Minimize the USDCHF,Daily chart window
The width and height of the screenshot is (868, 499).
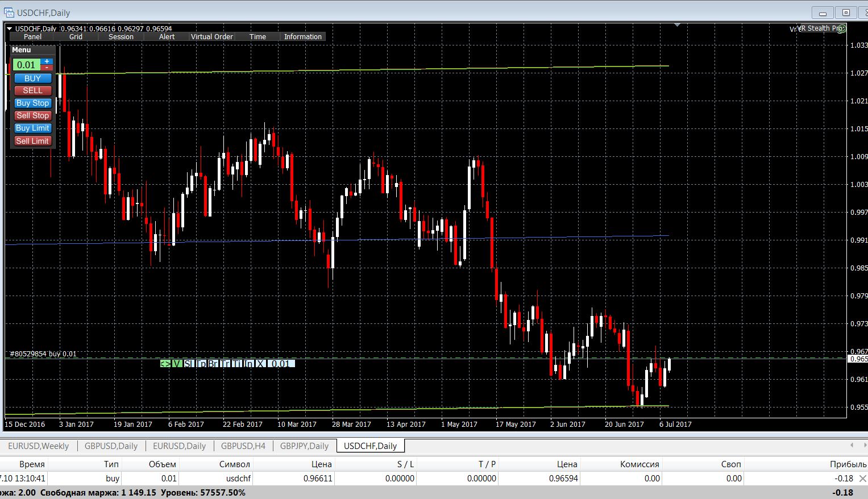(x=822, y=13)
